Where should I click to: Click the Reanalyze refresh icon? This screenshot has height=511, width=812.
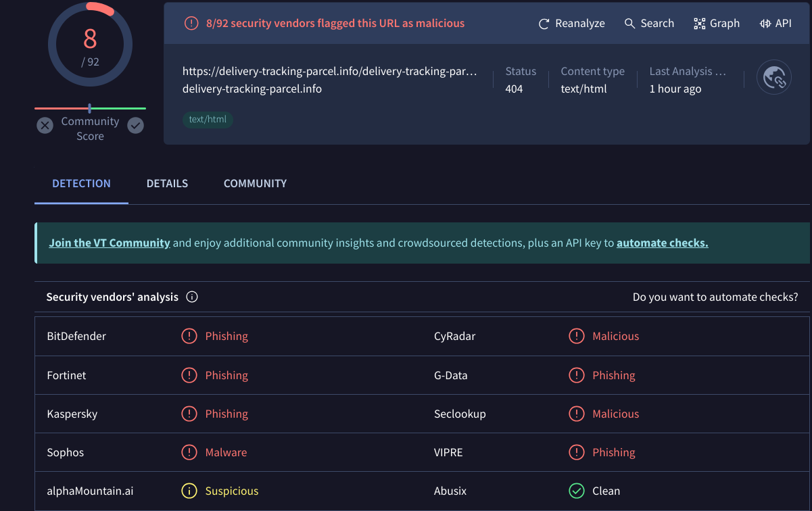tap(544, 24)
